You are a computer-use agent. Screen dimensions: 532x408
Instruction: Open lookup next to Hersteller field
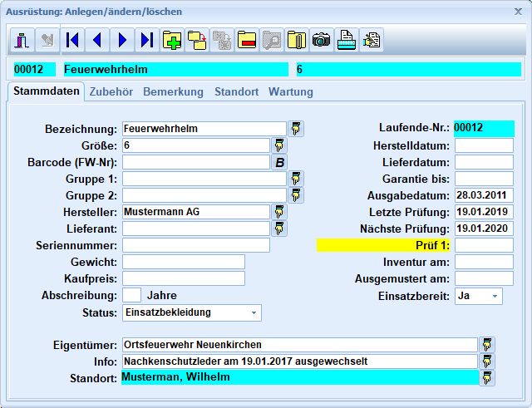(x=279, y=212)
